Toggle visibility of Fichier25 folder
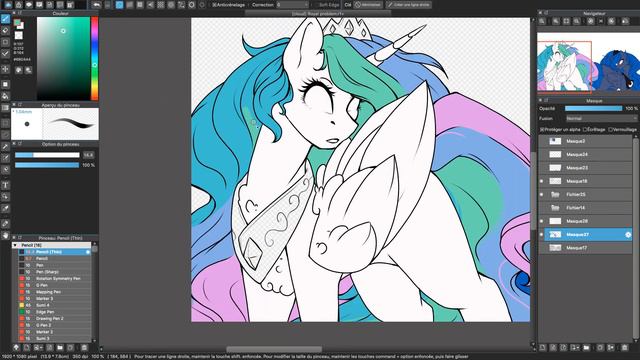 [542, 194]
